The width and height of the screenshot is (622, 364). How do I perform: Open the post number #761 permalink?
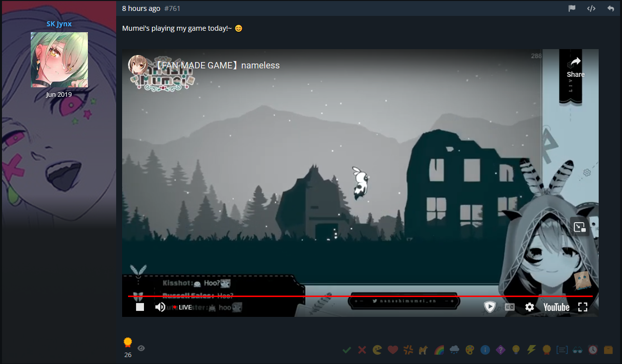tap(172, 8)
